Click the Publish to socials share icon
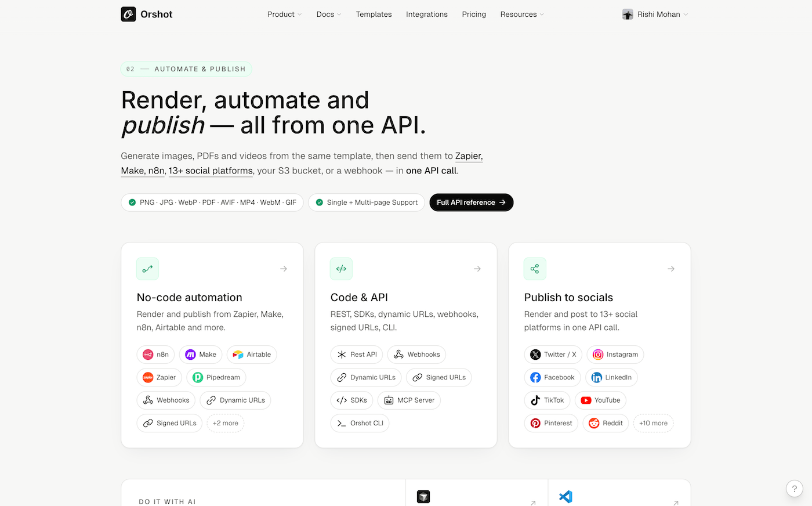The height and width of the screenshot is (506, 812). [x=535, y=269]
